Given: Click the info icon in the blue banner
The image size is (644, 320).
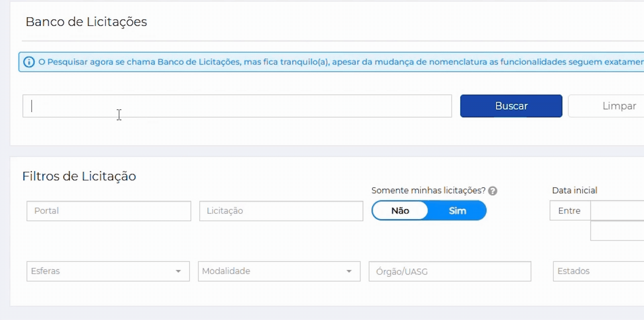Looking at the screenshot, I should (x=29, y=62).
